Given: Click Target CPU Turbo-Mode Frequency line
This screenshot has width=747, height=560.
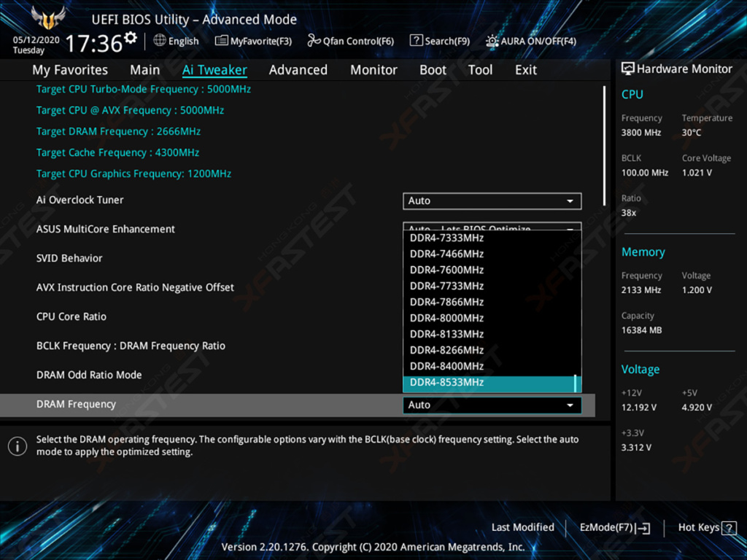Looking at the screenshot, I should click(144, 90).
